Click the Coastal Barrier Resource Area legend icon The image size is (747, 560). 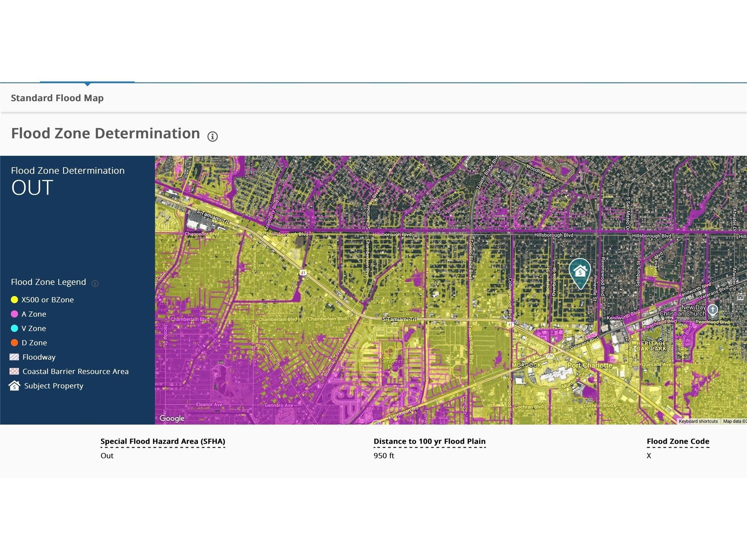pos(14,372)
